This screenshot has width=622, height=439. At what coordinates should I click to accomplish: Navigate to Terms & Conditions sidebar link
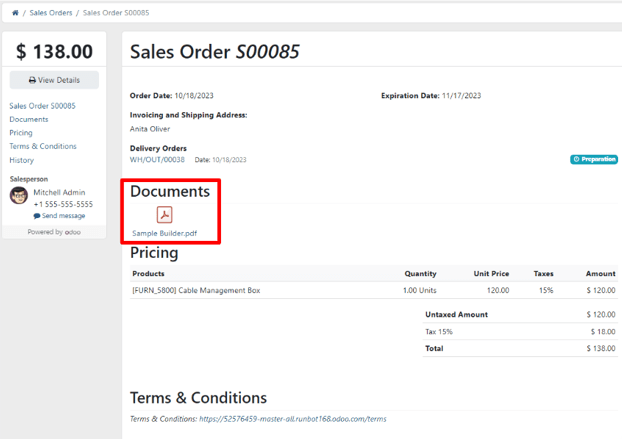point(43,146)
